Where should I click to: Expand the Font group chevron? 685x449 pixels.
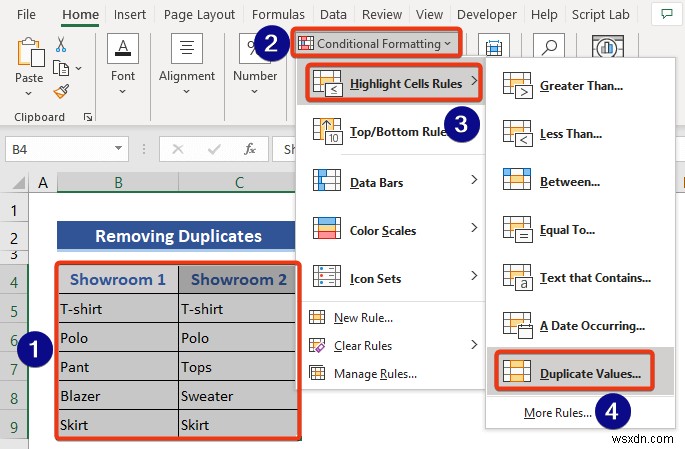[x=122, y=92]
